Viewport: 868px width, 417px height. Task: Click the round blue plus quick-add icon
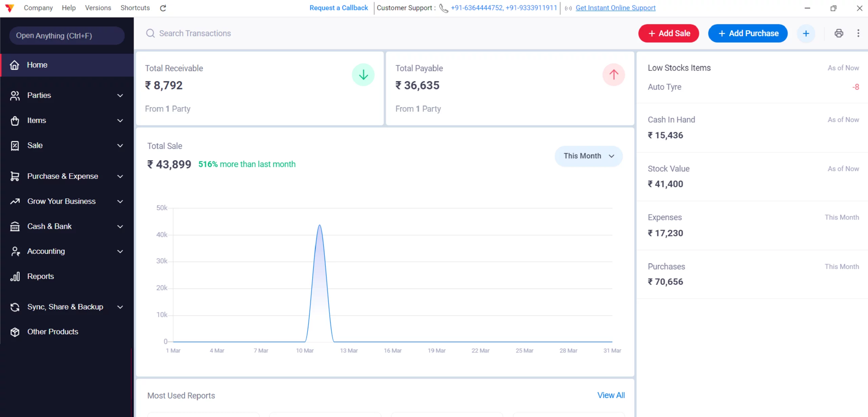(806, 33)
